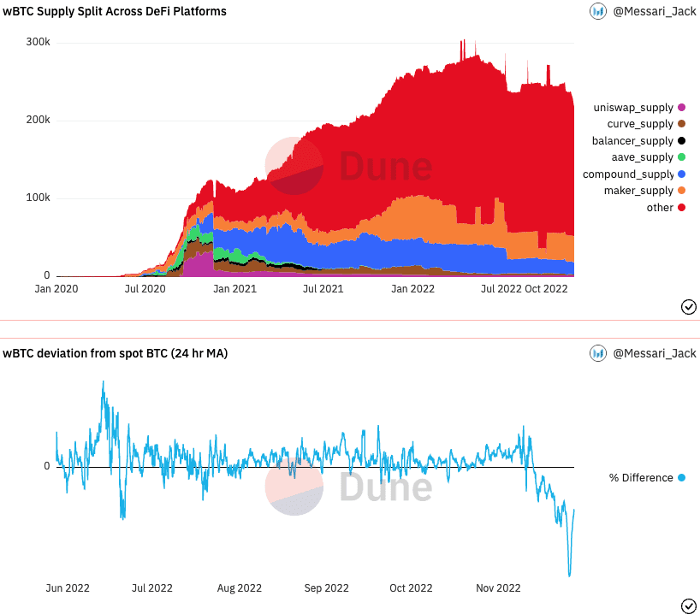Screen dimensions: 700x614
Task: Click the Messari avatar icon on the deviation chart
Action: 598,353
